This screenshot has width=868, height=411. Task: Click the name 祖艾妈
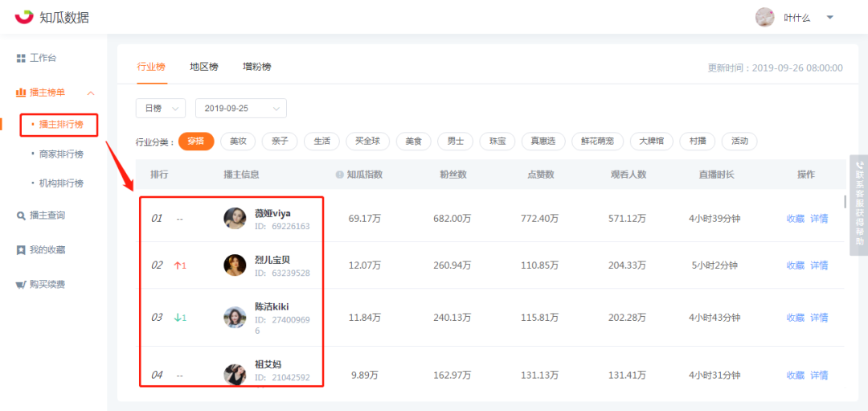268,364
